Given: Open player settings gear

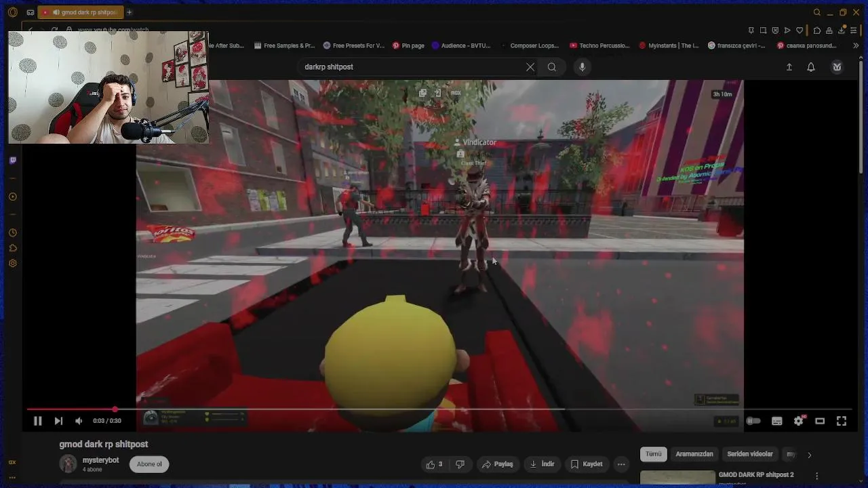Looking at the screenshot, I should click(799, 421).
